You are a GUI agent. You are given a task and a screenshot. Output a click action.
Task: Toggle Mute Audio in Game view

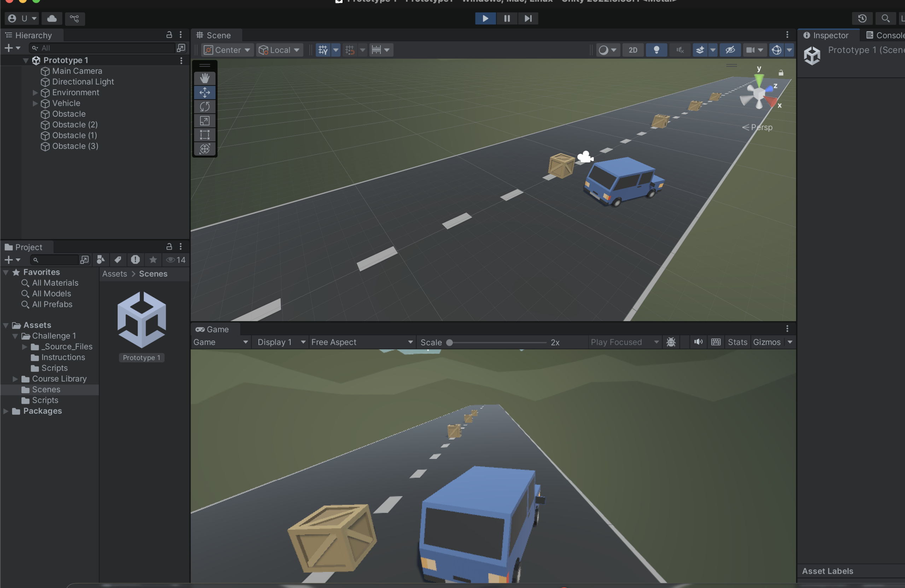click(x=698, y=342)
